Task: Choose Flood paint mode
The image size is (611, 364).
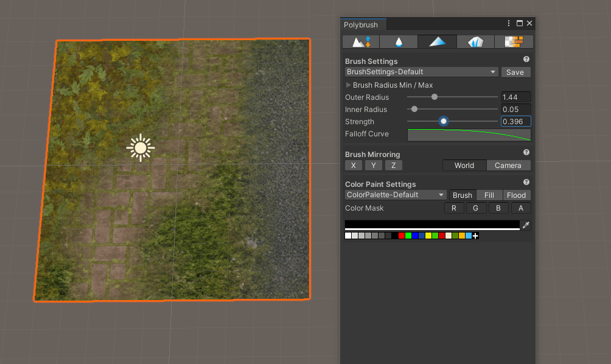Action: tap(516, 195)
